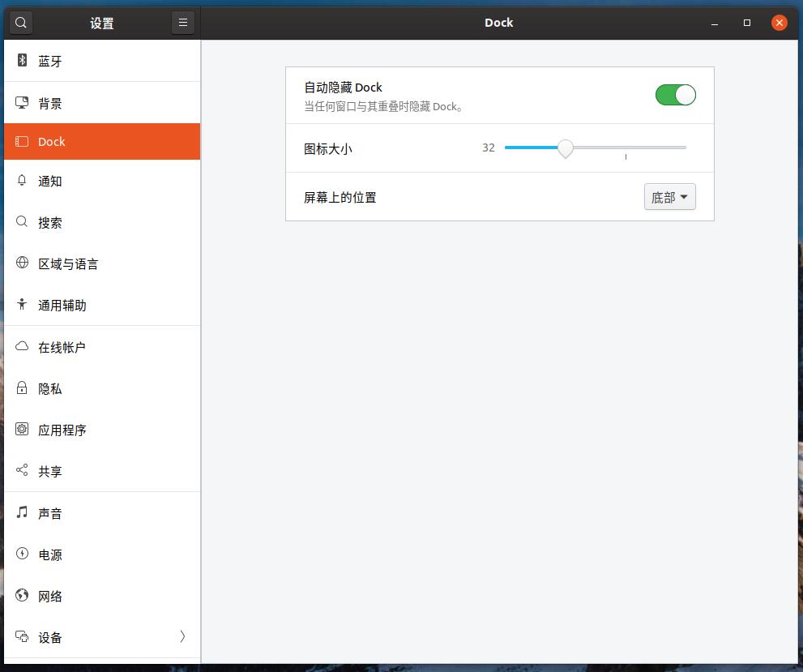Click the padlock icon for 隐私
The image size is (803, 672).
click(x=22, y=387)
